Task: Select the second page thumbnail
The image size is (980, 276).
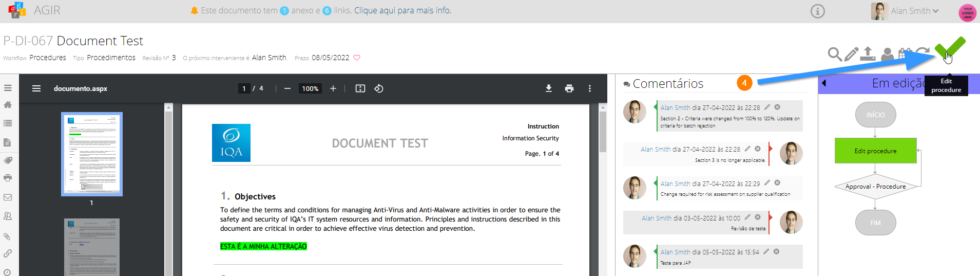Action: click(92, 247)
